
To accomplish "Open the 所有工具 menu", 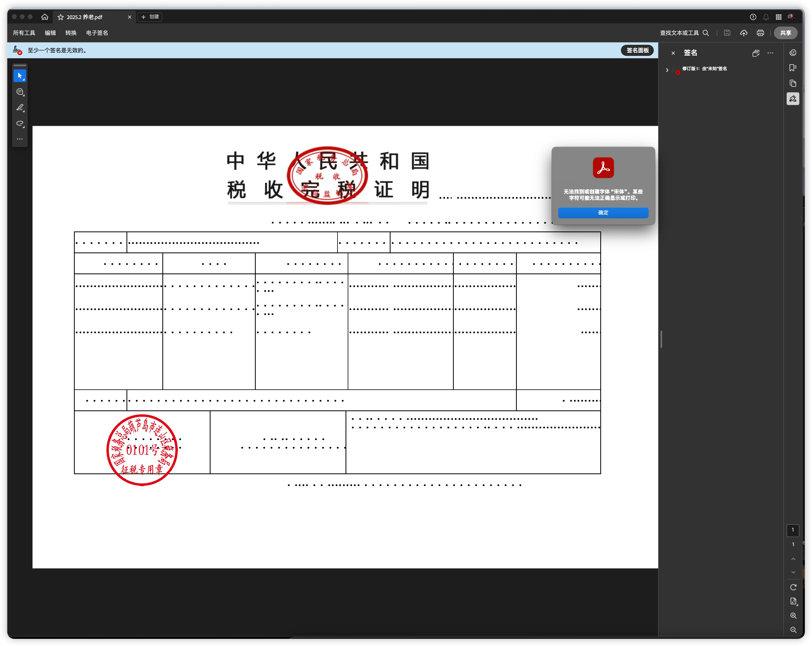I will [24, 33].
